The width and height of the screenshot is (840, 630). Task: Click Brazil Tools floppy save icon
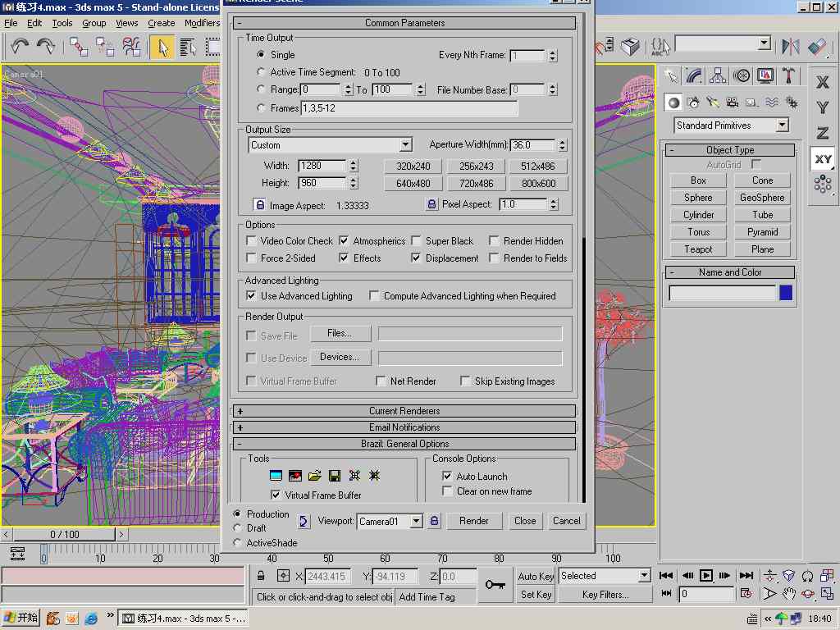pos(335,476)
